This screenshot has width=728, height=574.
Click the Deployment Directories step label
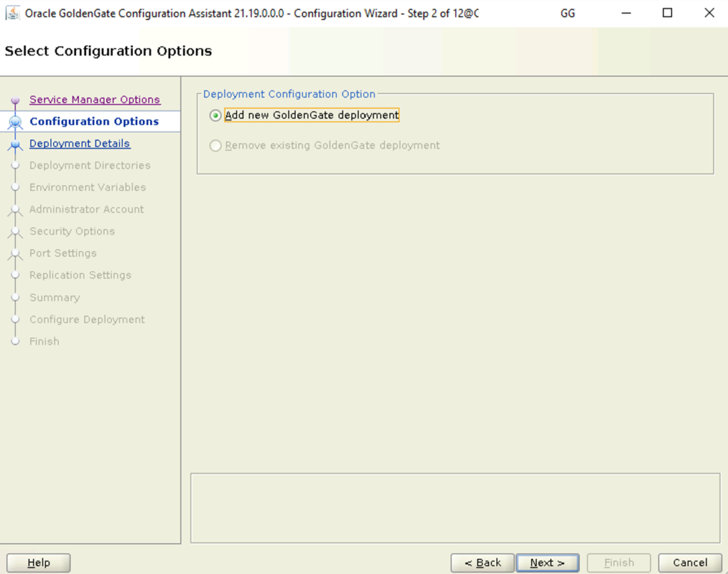90,166
